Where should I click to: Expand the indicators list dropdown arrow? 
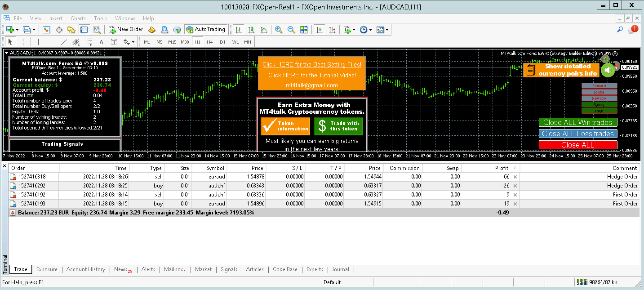(354, 30)
